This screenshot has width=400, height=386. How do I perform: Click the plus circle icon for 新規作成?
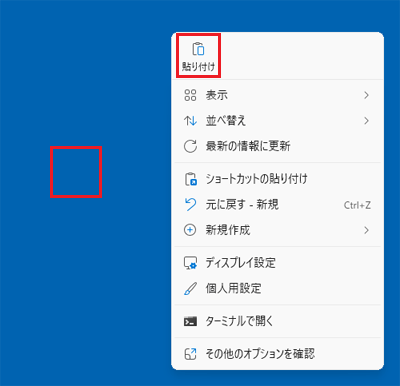click(x=190, y=230)
